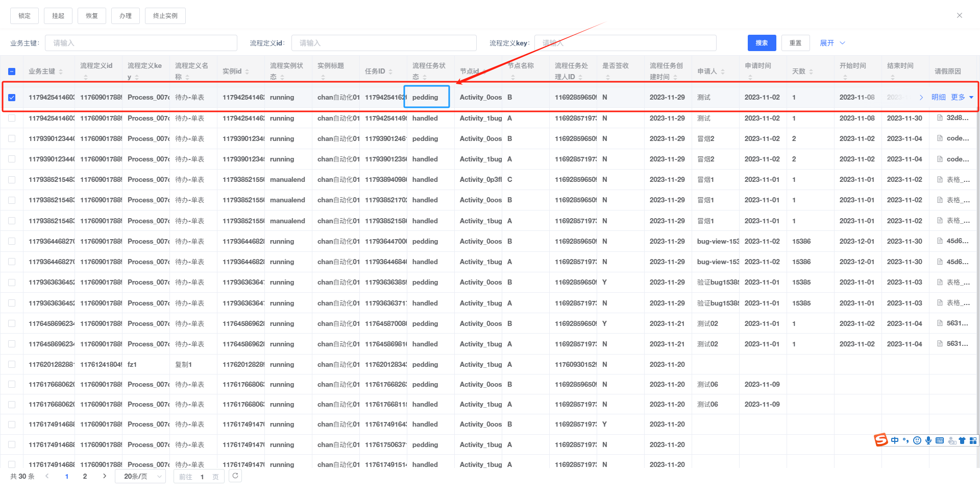Image resolution: width=980 pixels, height=492 pixels.
Task: Close the panel with the X icon
Action: (959, 15)
